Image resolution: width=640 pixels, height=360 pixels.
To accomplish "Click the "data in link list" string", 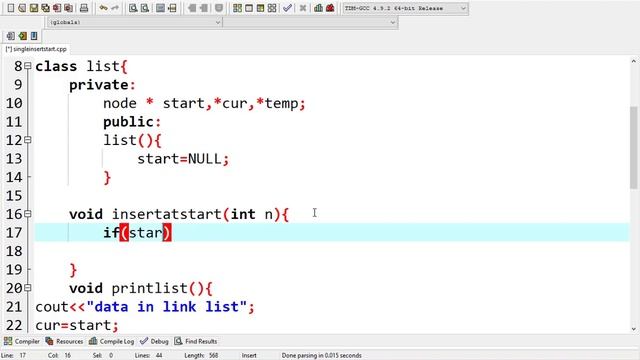I will tap(167, 307).
